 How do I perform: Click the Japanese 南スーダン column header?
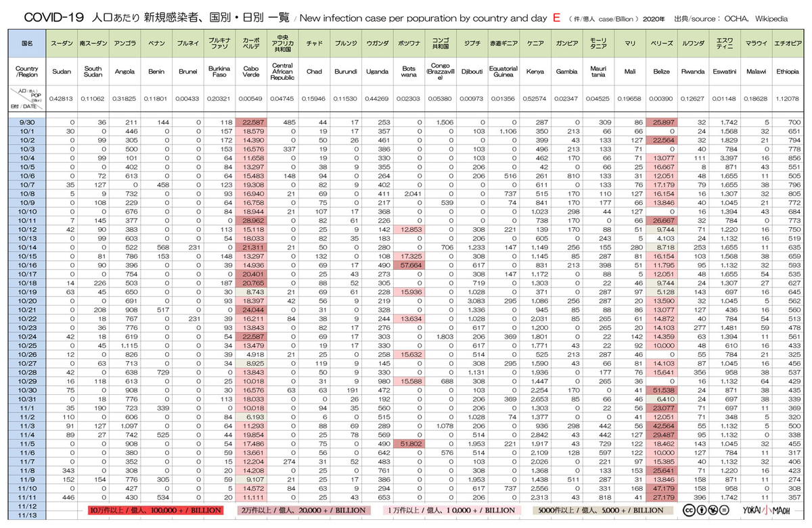pos(93,43)
